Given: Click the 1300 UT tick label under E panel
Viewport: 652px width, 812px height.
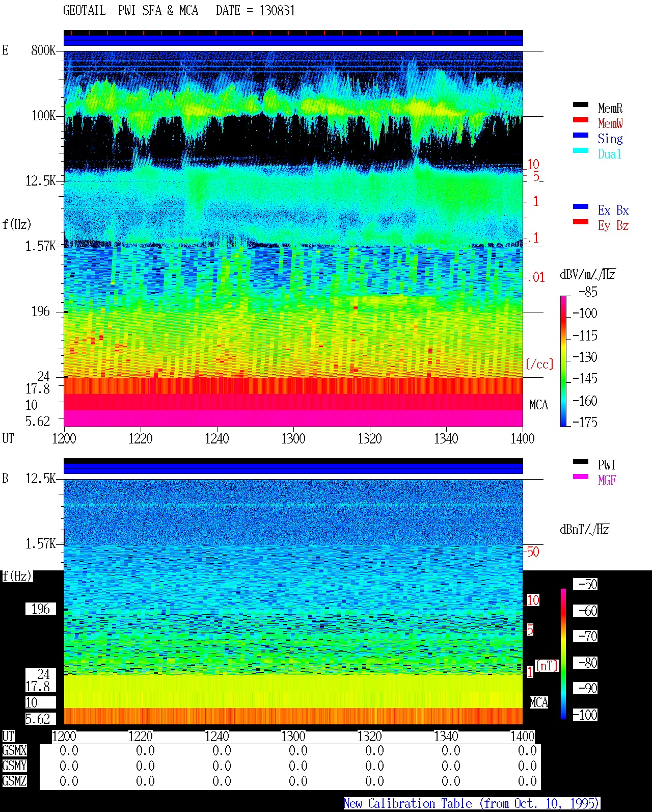Looking at the screenshot, I should point(293,439).
